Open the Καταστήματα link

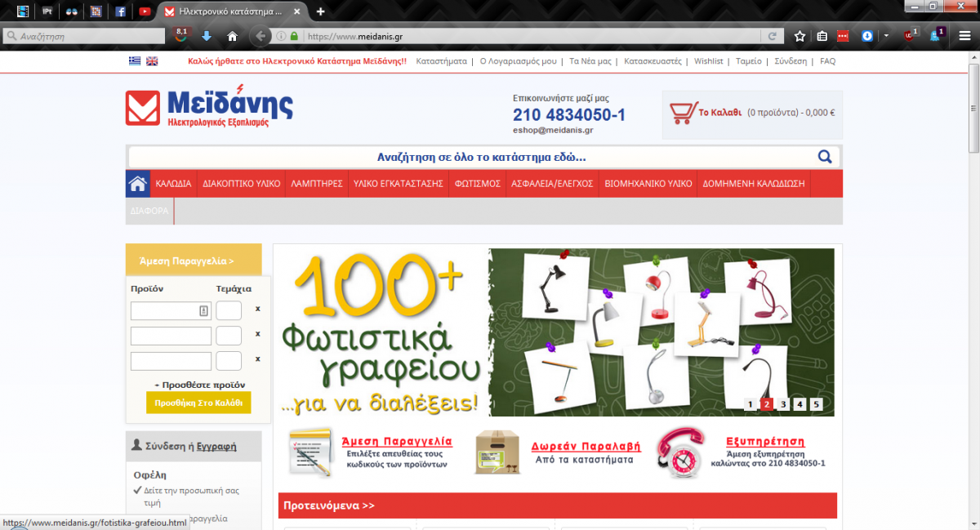point(441,61)
